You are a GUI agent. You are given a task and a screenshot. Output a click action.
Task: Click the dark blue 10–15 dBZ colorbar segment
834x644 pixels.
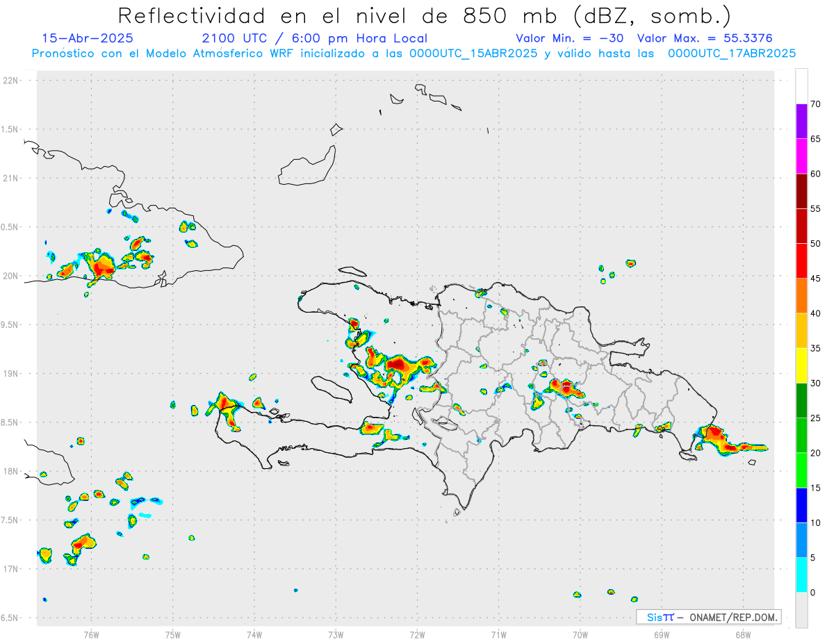click(801, 505)
